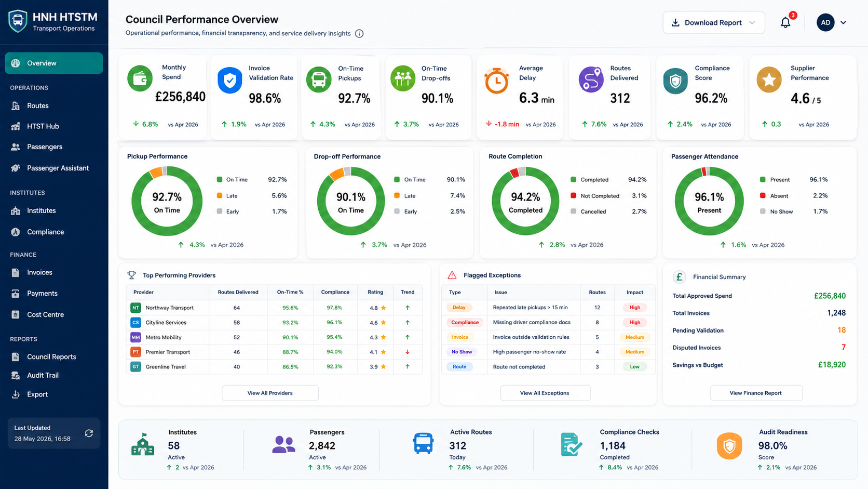This screenshot has width=868, height=489.
Task: Click the notification bell icon
Action: pyautogui.click(x=785, y=23)
